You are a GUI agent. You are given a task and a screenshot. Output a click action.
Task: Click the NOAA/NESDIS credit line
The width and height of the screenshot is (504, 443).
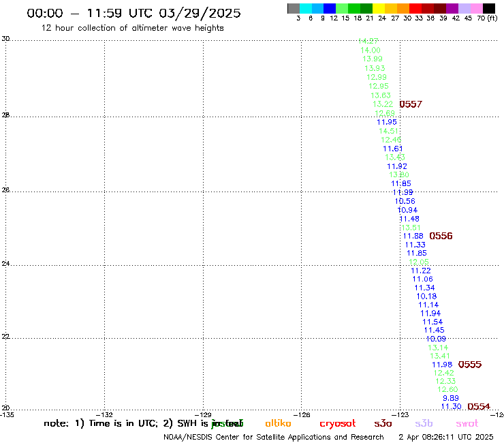point(274,438)
